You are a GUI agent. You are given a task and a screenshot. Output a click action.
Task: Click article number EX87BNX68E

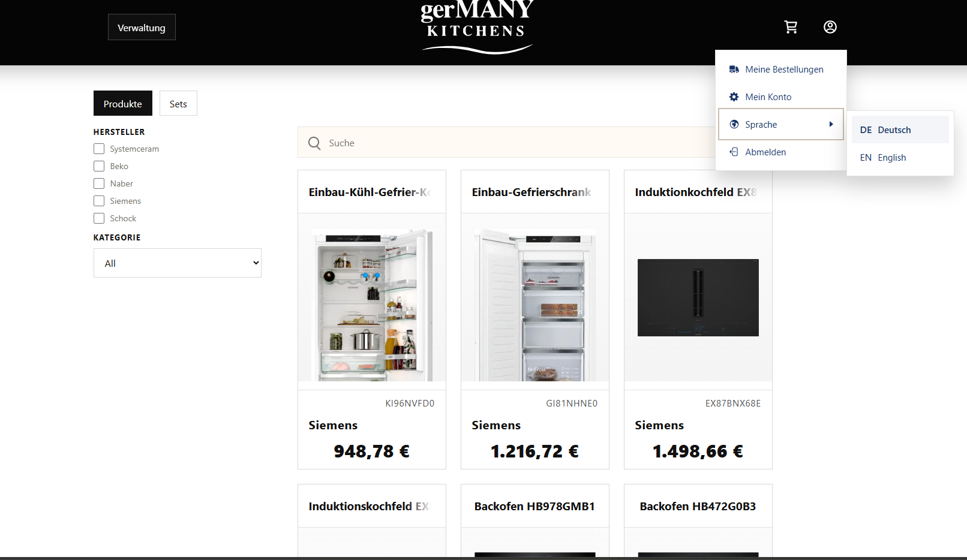[x=733, y=404]
